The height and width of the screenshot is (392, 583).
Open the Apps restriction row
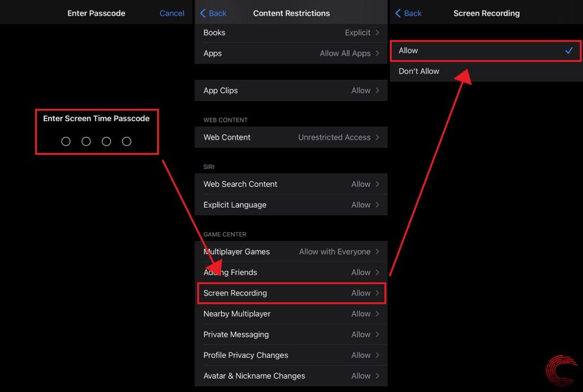[291, 53]
